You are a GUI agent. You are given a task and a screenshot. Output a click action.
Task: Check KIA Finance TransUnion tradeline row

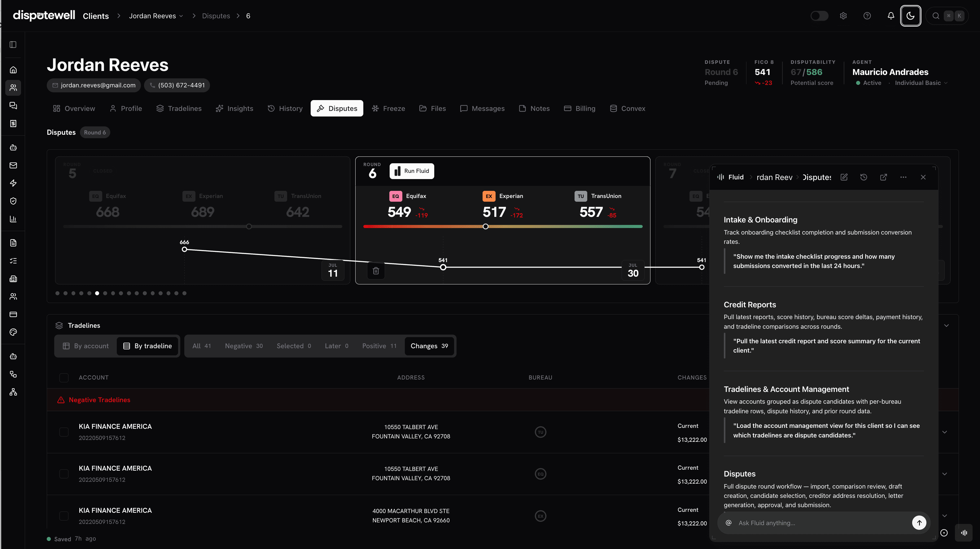tap(64, 432)
